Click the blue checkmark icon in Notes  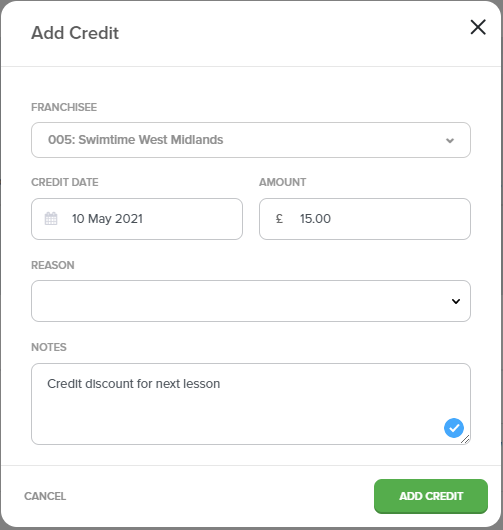(x=454, y=428)
